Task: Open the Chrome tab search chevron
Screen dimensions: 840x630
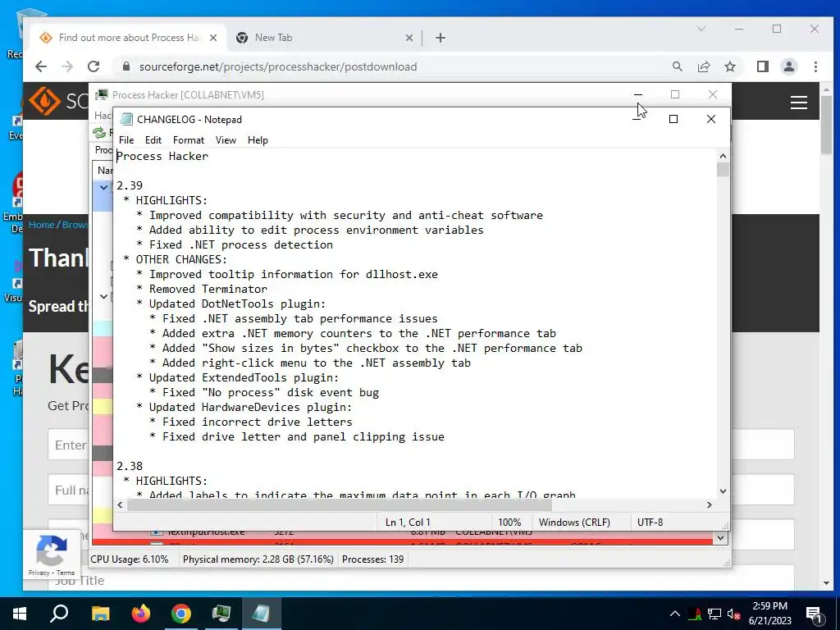Action: pyautogui.click(x=701, y=29)
